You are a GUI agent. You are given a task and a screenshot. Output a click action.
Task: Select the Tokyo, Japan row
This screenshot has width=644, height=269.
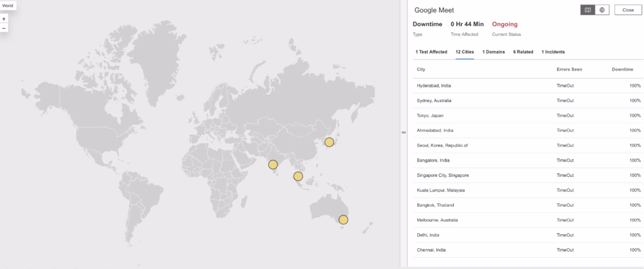pyautogui.click(x=528, y=116)
